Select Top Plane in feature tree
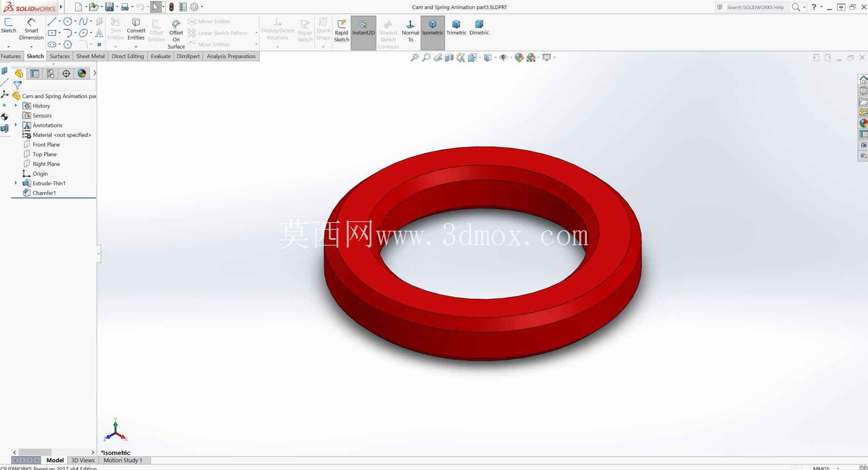This screenshot has height=470, width=868. 40,154
